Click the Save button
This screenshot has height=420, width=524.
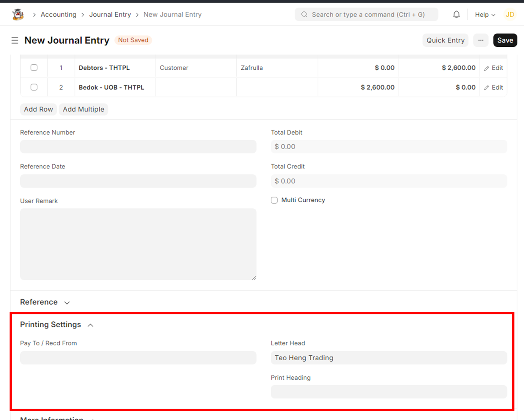click(505, 40)
